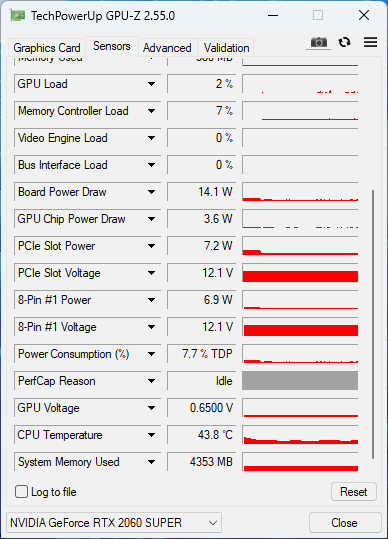The width and height of the screenshot is (388, 539).
Task: Click the gray PerfCap Reason graph bar
Action: point(300,381)
